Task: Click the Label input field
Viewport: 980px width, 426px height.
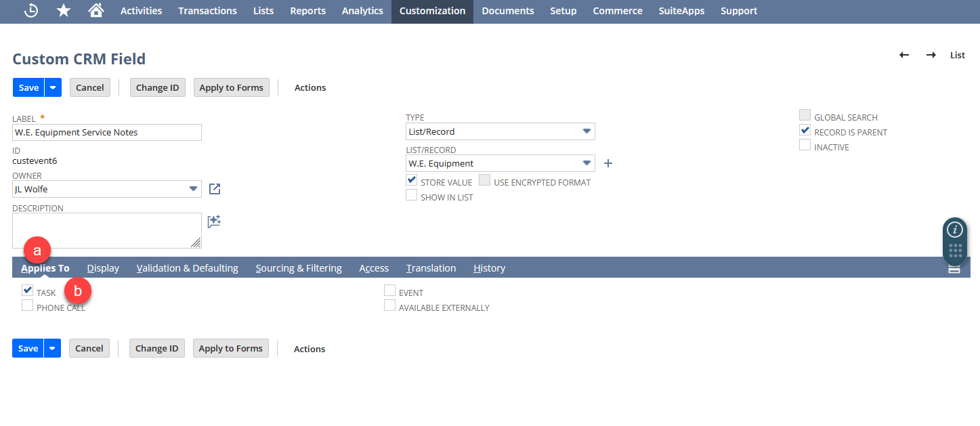Action: [x=107, y=132]
